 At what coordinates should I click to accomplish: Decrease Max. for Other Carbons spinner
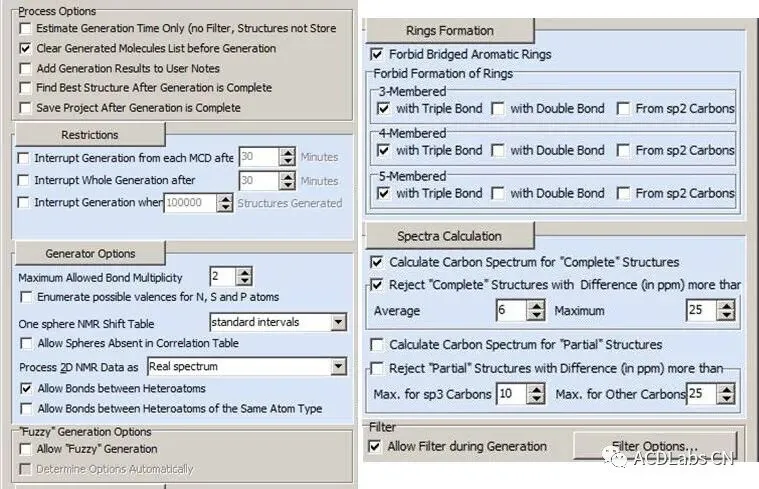pyautogui.click(x=726, y=399)
